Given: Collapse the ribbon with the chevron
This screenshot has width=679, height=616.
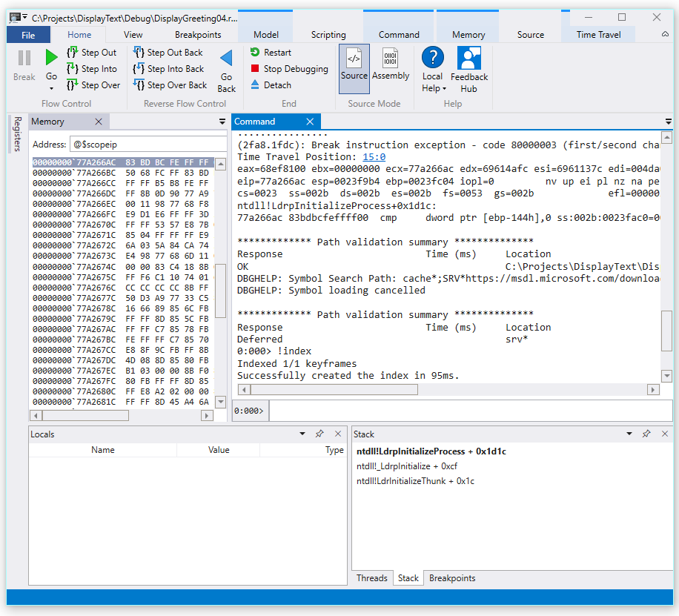Looking at the screenshot, I should (x=665, y=34).
